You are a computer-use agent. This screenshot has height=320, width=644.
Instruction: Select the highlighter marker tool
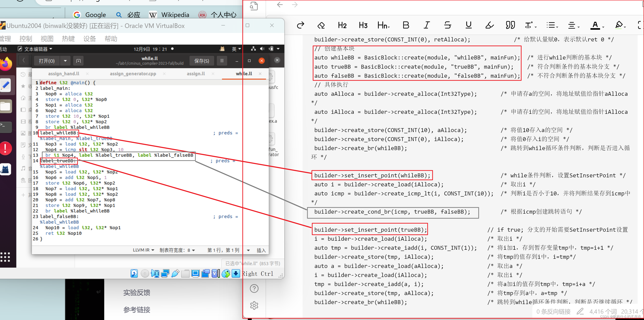point(489,25)
